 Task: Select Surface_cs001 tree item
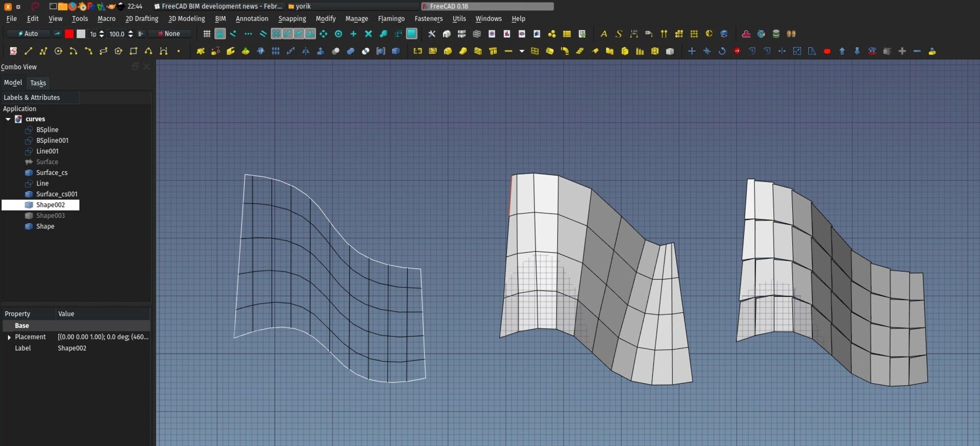pos(57,194)
